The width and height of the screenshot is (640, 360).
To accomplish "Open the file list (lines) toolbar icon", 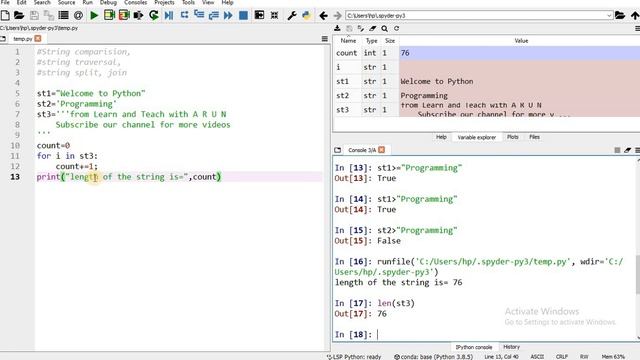I will (63, 16).
